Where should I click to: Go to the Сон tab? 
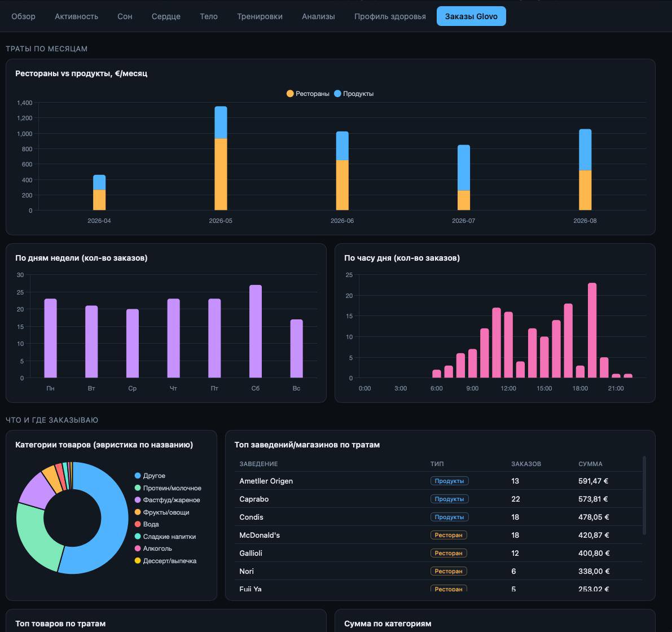coord(125,16)
